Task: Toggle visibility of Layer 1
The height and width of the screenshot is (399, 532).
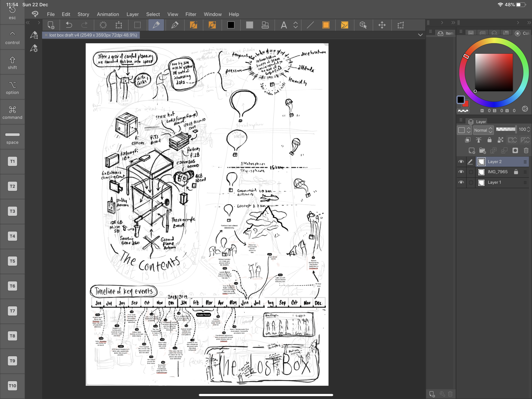Action: click(x=461, y=182)
